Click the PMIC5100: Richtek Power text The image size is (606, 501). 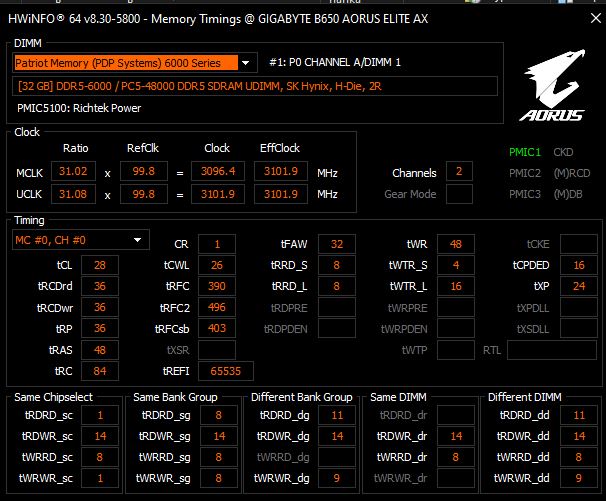79,108
